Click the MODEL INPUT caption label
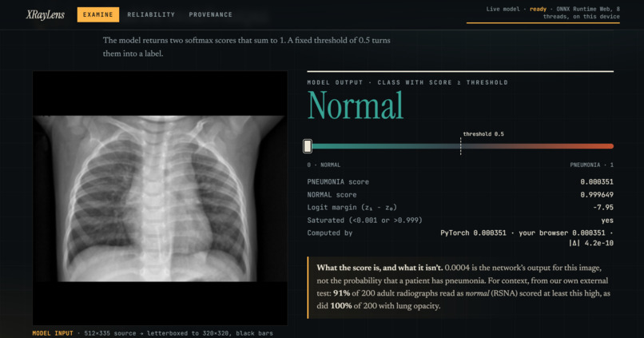Screen dimensions: 644x338 [53, 333]
